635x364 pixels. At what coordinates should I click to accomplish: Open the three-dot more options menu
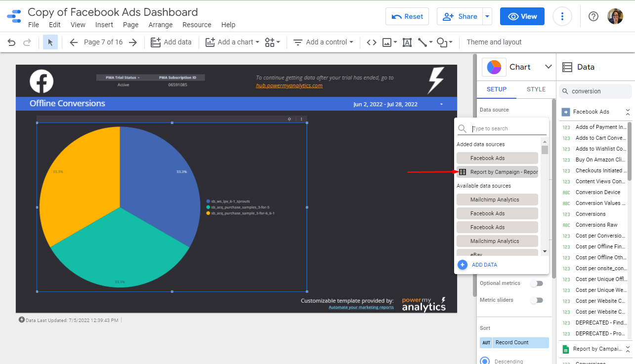[x=562, y=16]
